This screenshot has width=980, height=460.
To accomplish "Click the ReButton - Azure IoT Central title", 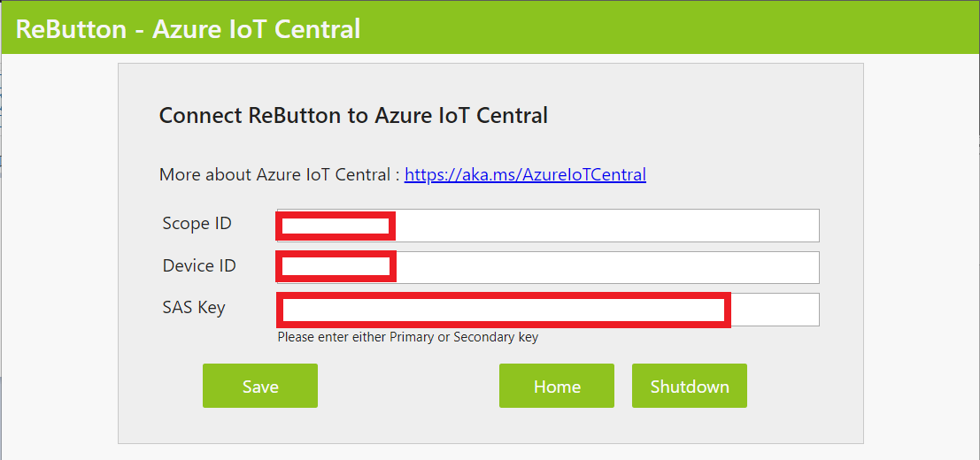I will click(188, 28).
